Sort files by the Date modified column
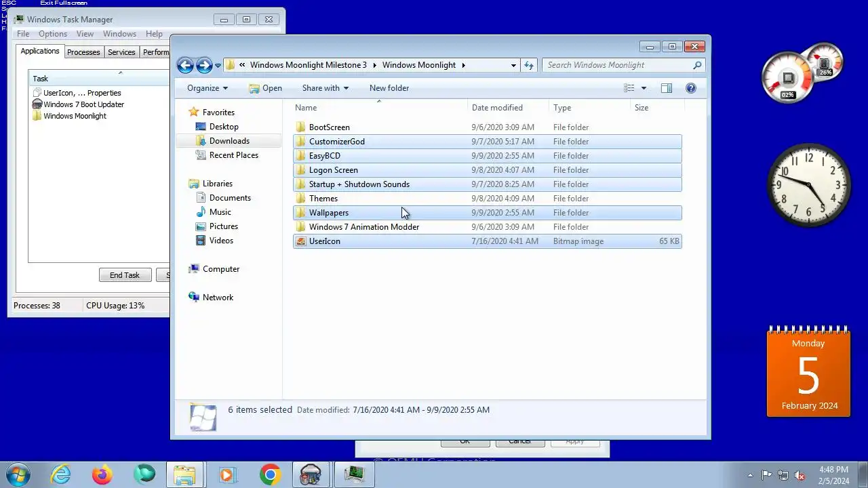Image resolution: width=868 pixels, height=488 pixels. tap(509, 108)
